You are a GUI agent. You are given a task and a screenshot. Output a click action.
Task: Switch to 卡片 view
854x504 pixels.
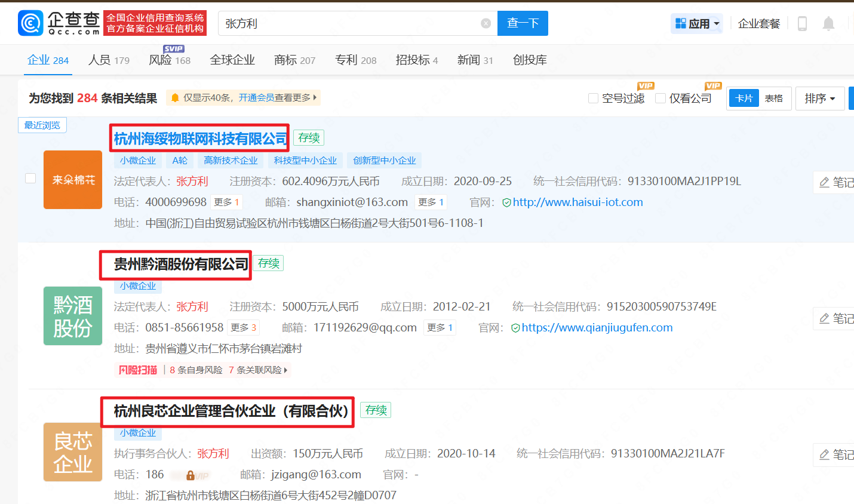[x=744, y=98]
